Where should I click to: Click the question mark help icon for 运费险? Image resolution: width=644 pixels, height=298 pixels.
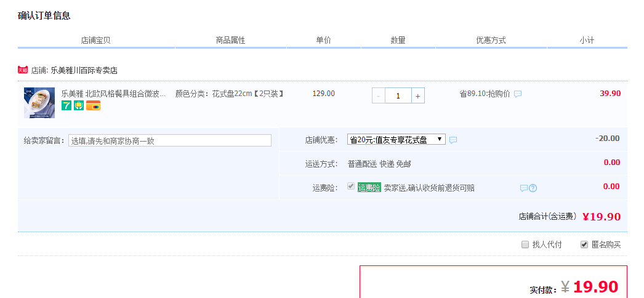tap(533, 188)
